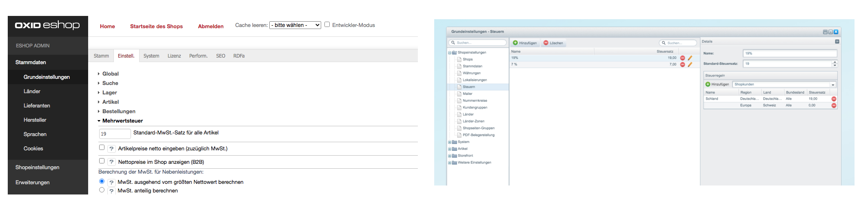Click the Home link
This screenshot has width=868, height=210.
pos(107,27)
